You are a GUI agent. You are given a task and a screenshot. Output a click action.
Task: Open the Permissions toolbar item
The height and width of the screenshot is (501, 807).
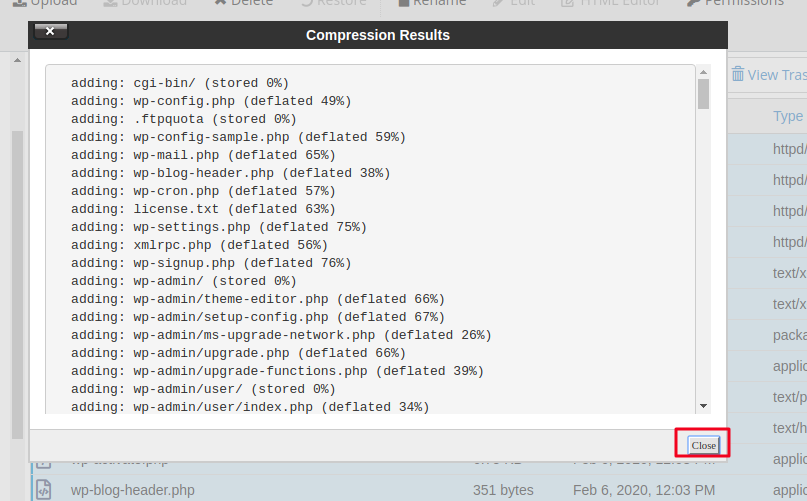(736, 3)
